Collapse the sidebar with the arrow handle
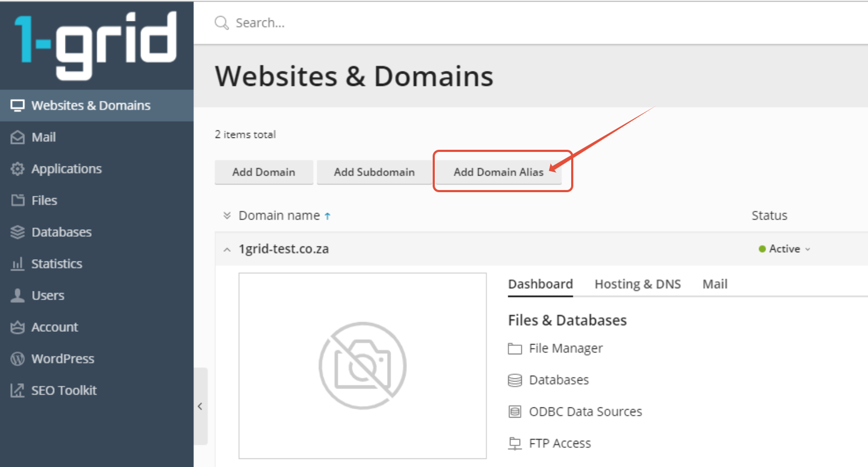This screenshot has width=868, height=467. 200,406
